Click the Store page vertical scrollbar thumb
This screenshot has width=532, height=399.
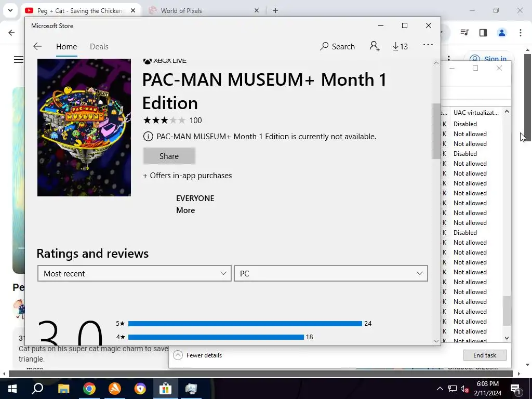click(436, 131)
